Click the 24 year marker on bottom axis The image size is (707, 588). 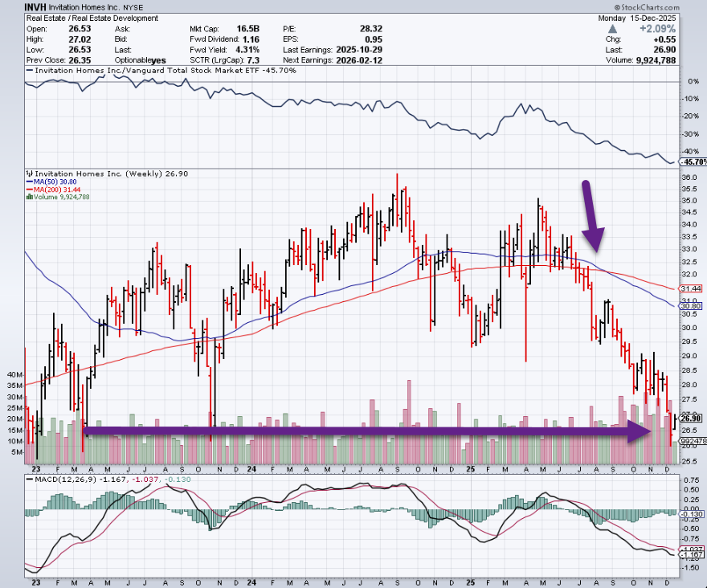pos(252,468)
